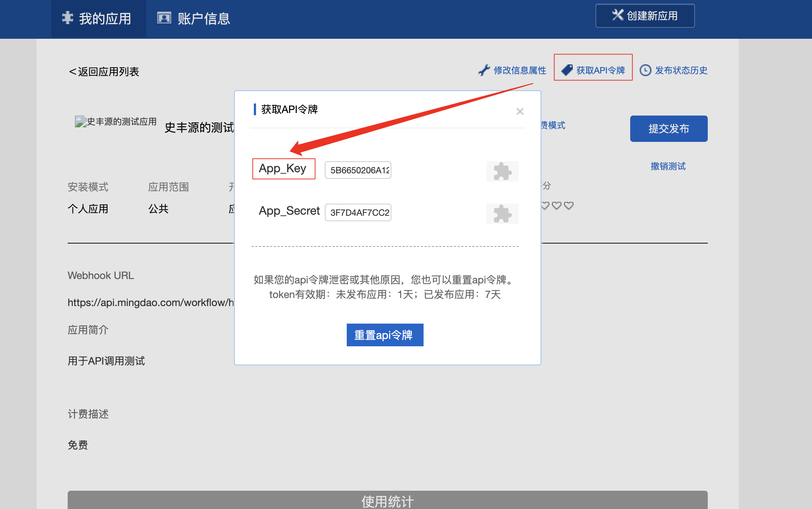Click the tag icon for API token
The image size is (812, 509).
[x=567, y=70]
